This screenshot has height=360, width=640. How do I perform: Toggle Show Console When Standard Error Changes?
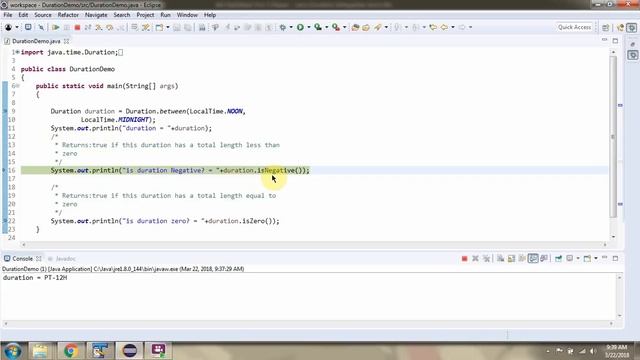[544, 258]
